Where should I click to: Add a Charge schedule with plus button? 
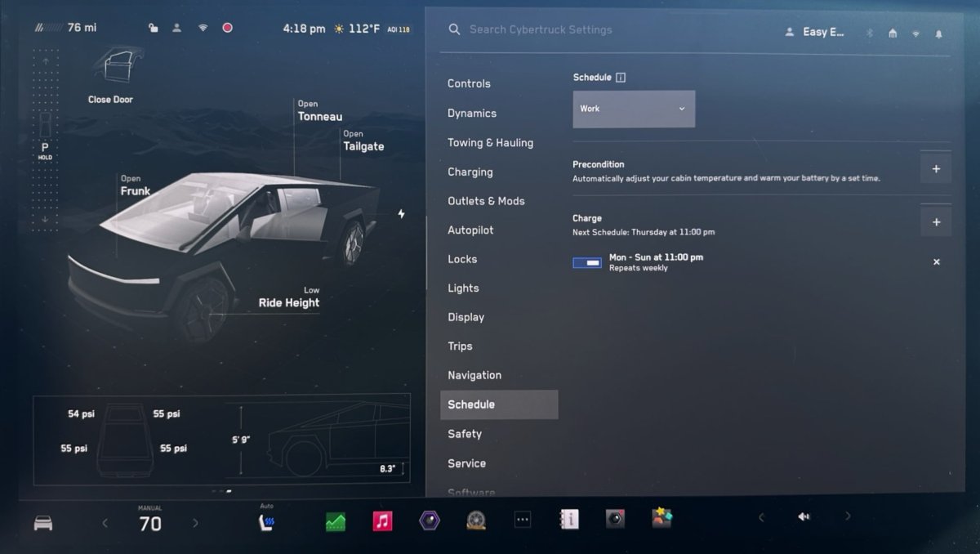[936, 222]
